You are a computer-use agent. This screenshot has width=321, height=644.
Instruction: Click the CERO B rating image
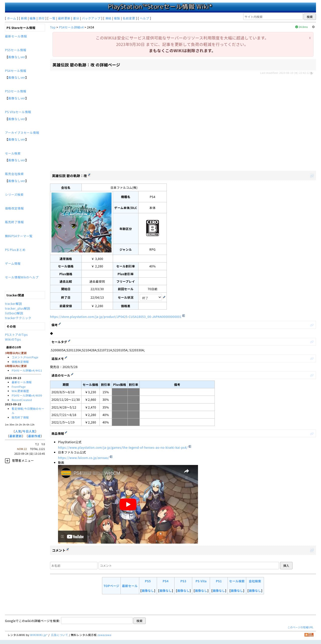point(152,228)
